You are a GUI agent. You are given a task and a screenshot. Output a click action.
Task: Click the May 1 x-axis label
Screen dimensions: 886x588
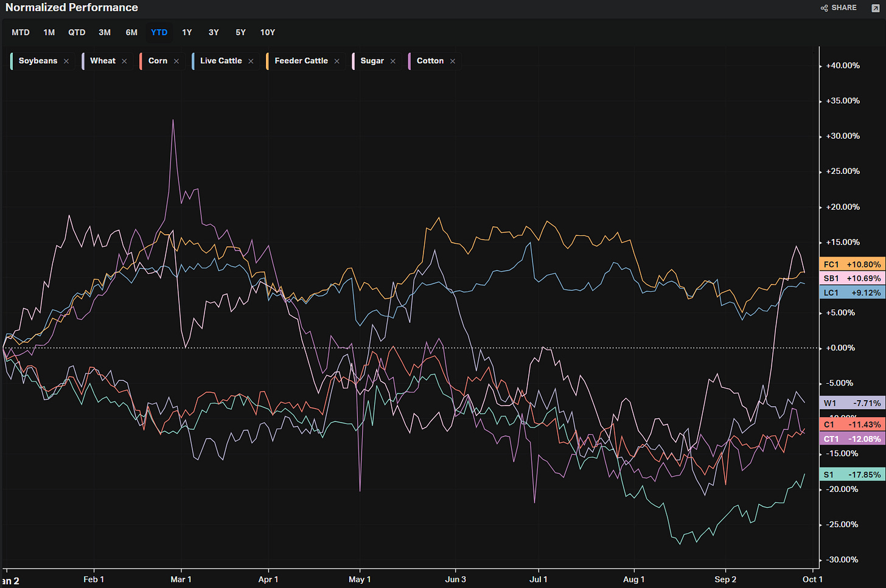(360, 579)
